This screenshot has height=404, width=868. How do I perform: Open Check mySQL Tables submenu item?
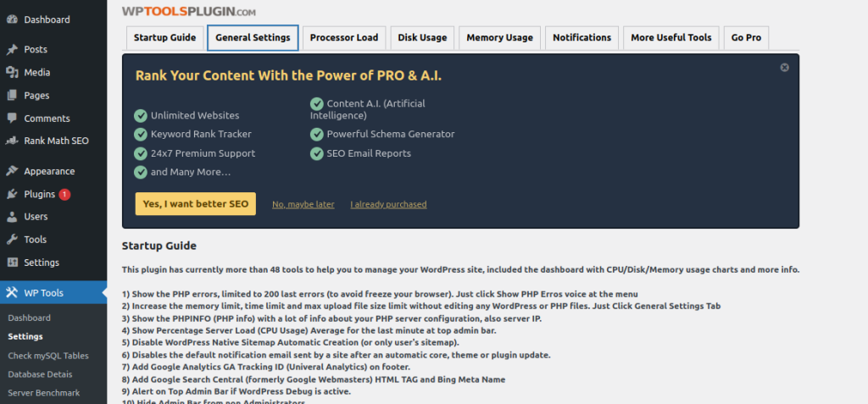click(48, 356)
